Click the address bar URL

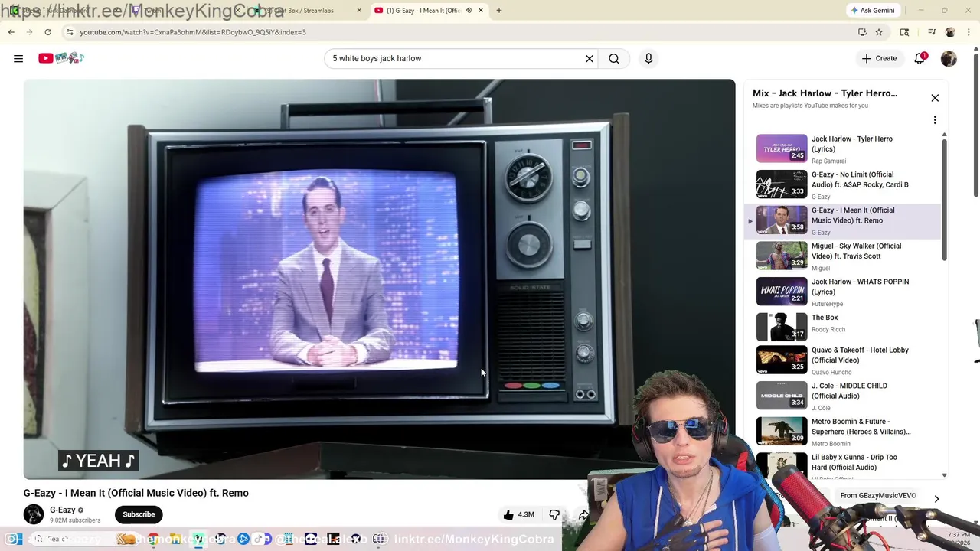[x=193, y=32]
